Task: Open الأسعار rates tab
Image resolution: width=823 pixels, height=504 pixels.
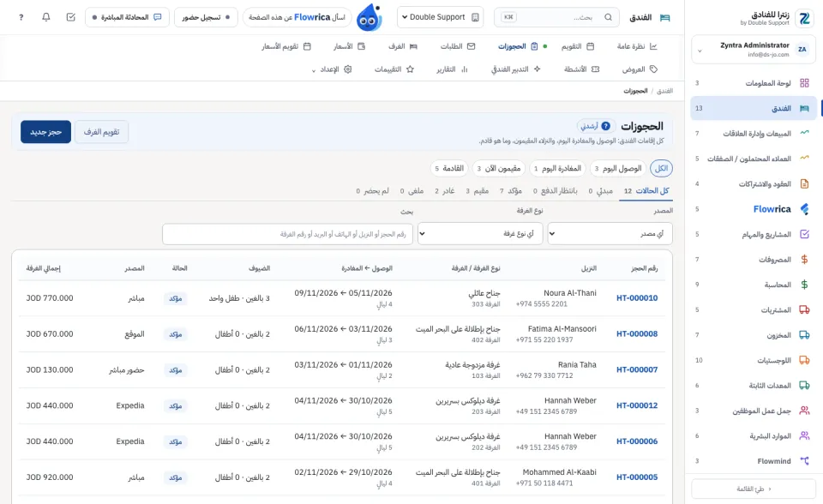Action: pyautogui.click(x=349, y=46)
